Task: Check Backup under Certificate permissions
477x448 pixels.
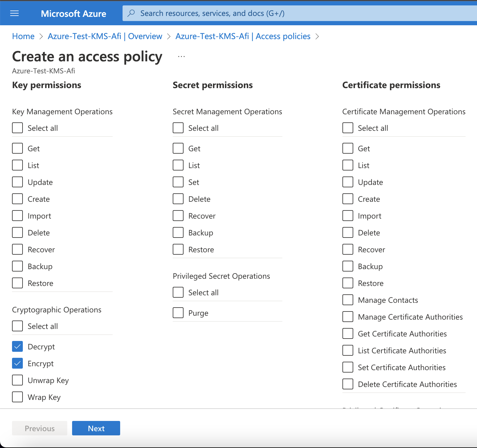Action: (348, 266)
